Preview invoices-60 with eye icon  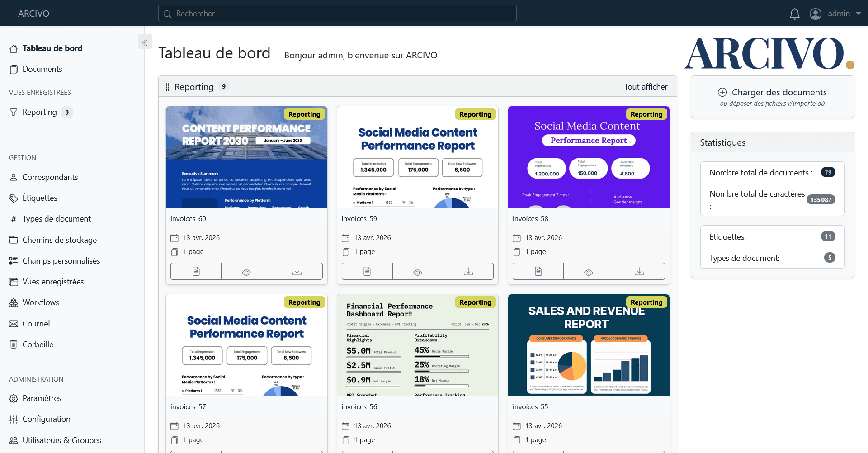pos(246,271)
